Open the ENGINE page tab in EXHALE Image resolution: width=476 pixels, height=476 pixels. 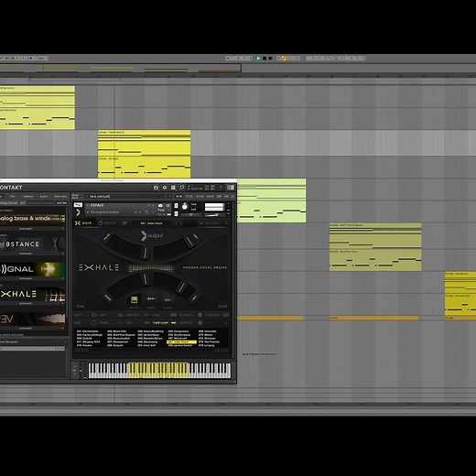[107, 223]
